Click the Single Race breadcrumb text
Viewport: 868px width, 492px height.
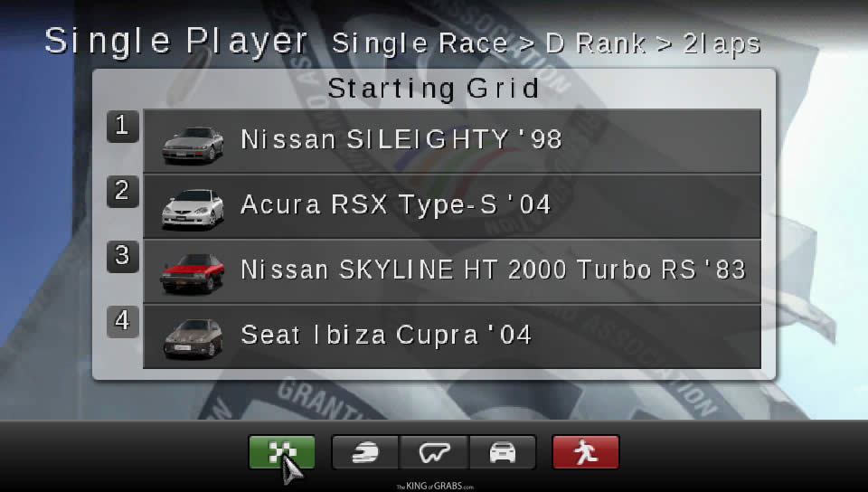click(420, 43)
